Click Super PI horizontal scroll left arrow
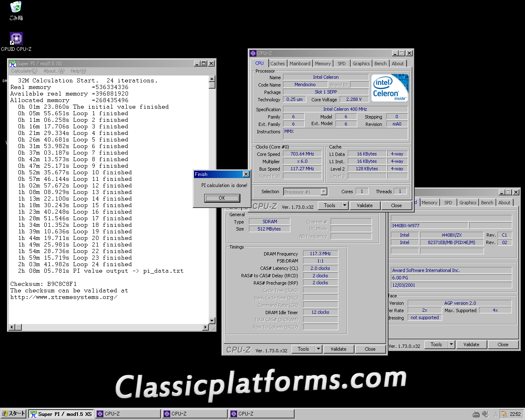The height and width of the screenshot is (420, 525). click(12, 327)
